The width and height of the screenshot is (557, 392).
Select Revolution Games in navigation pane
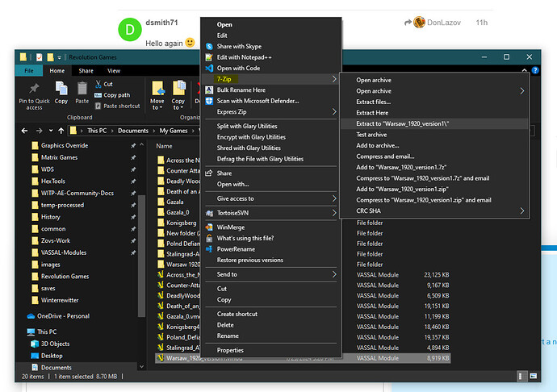pyautogui.click(x=65, y=276)
